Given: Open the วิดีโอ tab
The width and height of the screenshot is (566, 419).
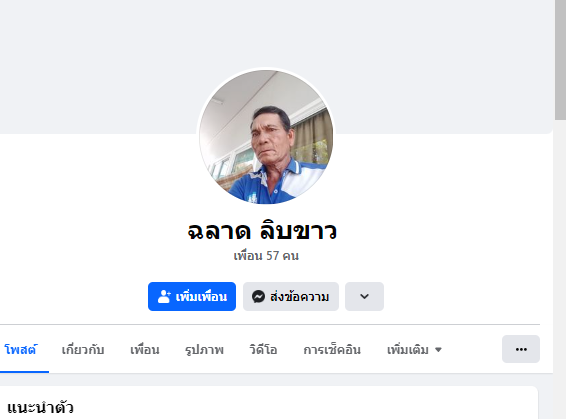Looking at the screenshot, I should tap(263, 350).
